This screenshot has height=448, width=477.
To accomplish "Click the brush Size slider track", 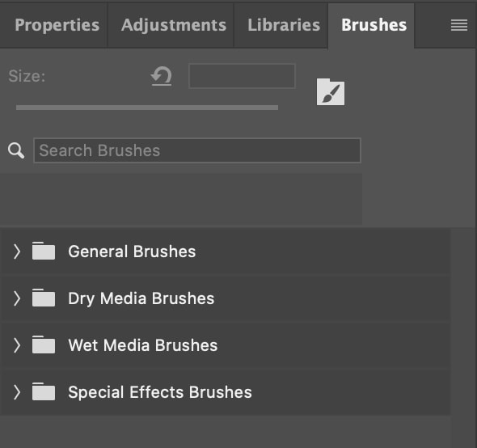I will [x=147, y=108].
